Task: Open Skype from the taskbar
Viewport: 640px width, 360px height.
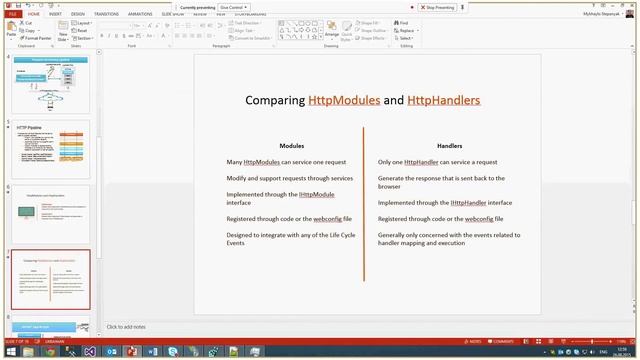Action: click(173, 351)
